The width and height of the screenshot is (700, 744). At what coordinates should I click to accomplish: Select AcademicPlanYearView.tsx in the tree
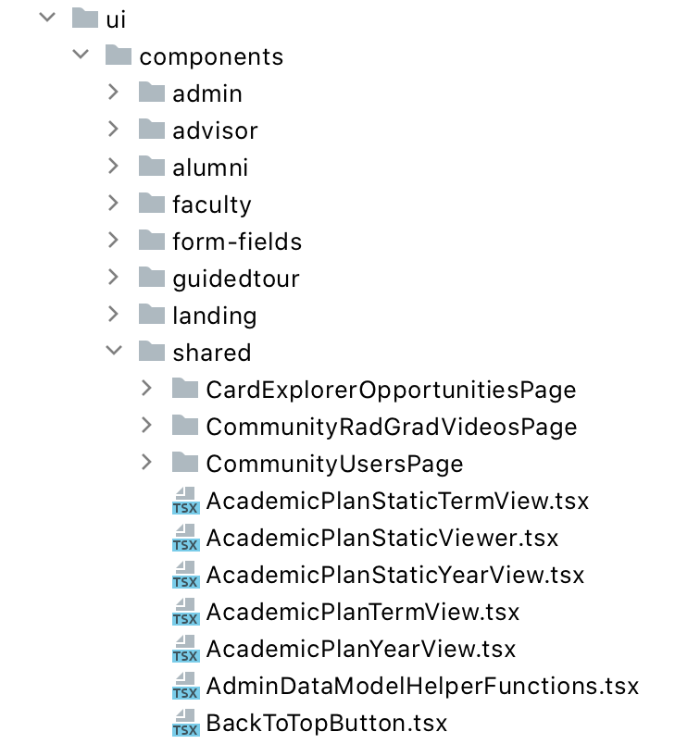point(361,649)
